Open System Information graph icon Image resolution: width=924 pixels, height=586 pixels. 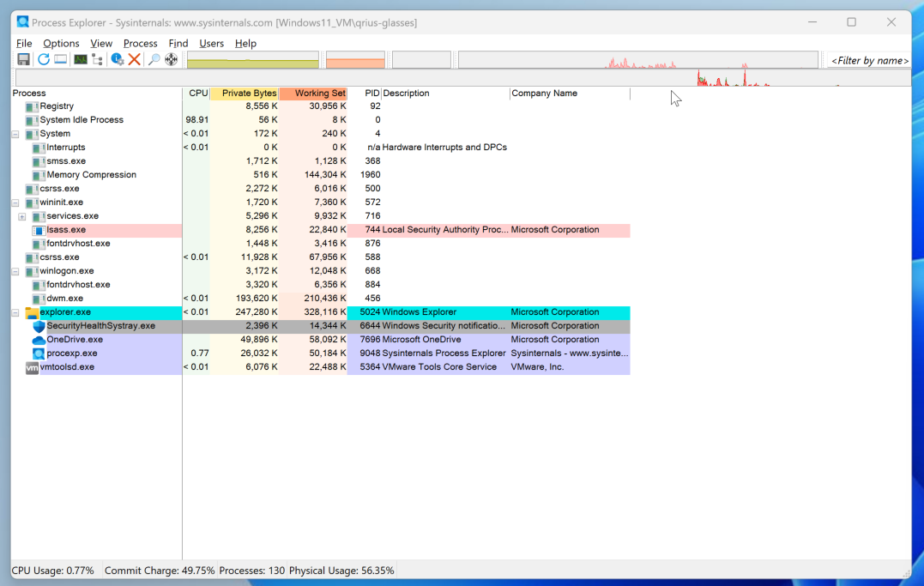coord(80,59)
